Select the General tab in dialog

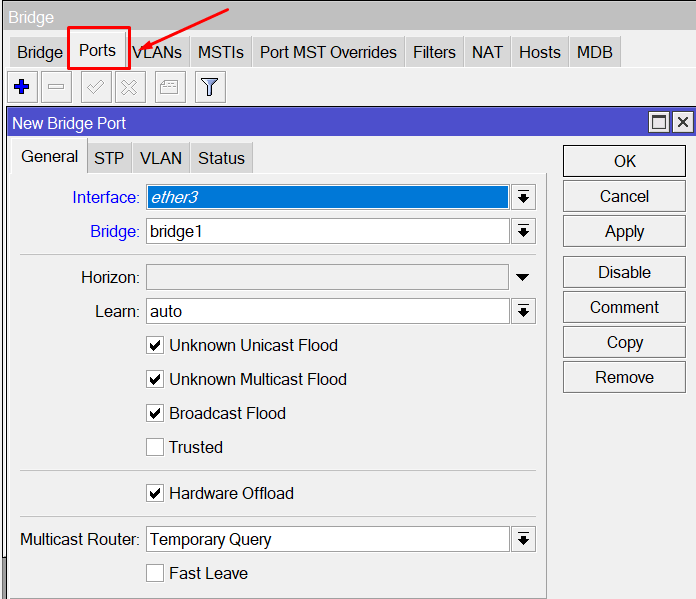(x=49, y=156)
